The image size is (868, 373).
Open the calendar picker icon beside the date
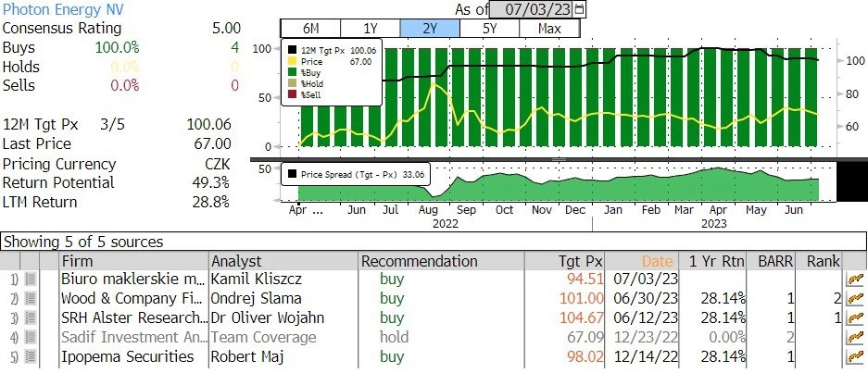(580, 9)
